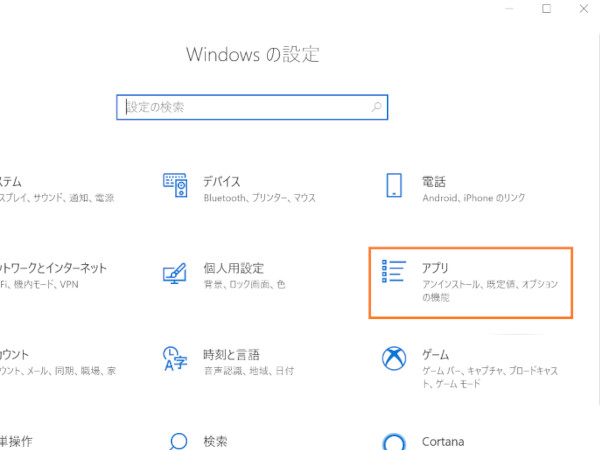
Task: Maximize the settings window
Action: pos(546,8)
